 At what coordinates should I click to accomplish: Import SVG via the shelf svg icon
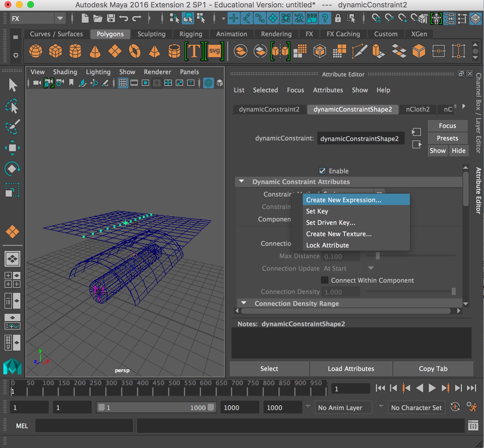(x=214, y=51)
